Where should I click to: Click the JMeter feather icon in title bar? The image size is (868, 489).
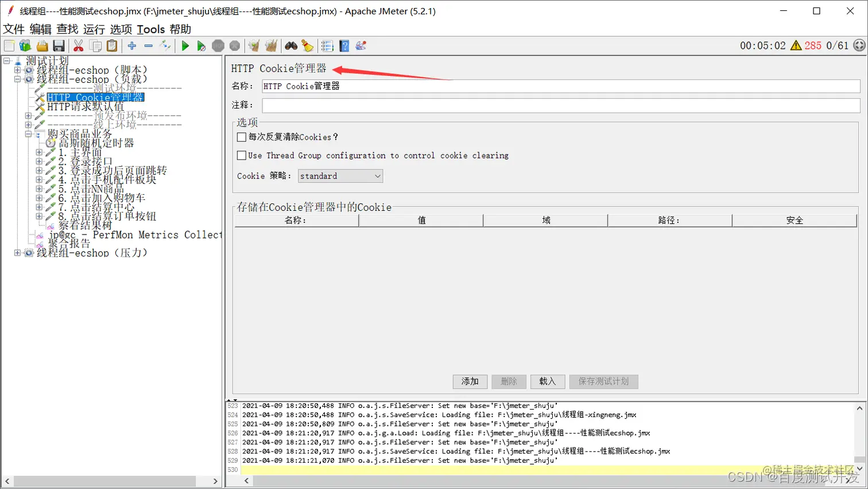pyautogui.click(x=10, y=10)
